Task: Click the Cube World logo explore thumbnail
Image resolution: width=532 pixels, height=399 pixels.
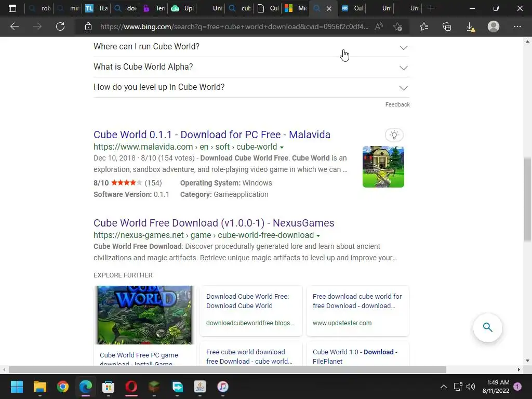Action: pos(144,315)
